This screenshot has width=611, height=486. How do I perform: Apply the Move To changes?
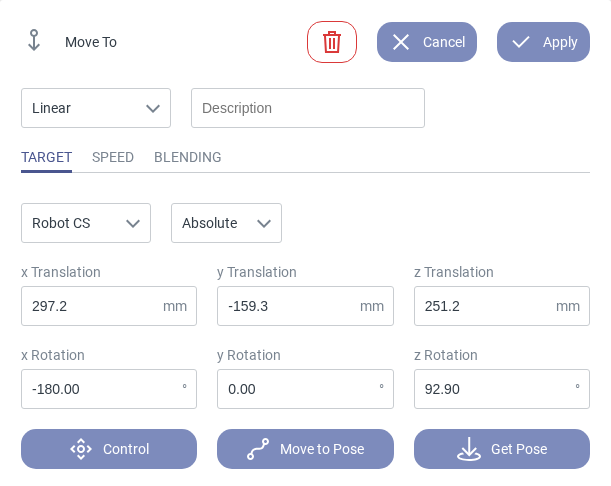(543, 42)
